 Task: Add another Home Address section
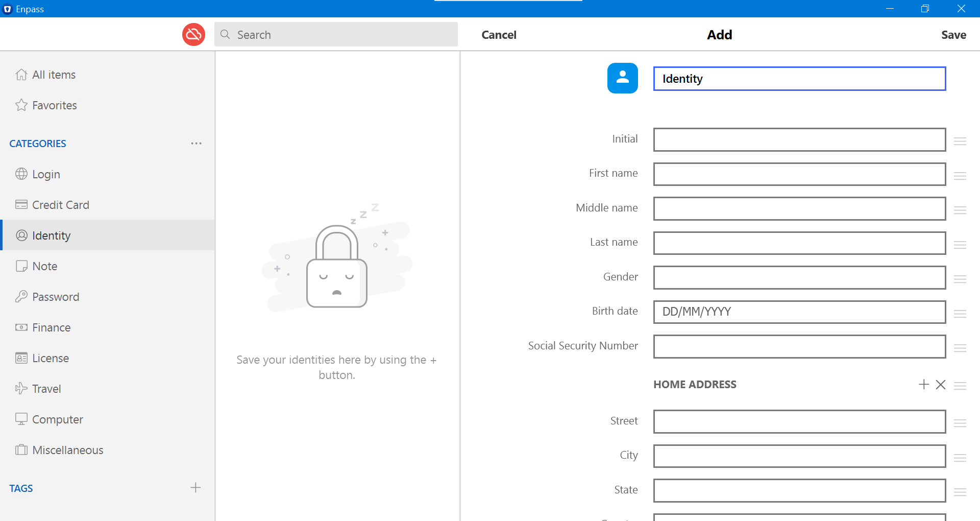tap(924, 384)
